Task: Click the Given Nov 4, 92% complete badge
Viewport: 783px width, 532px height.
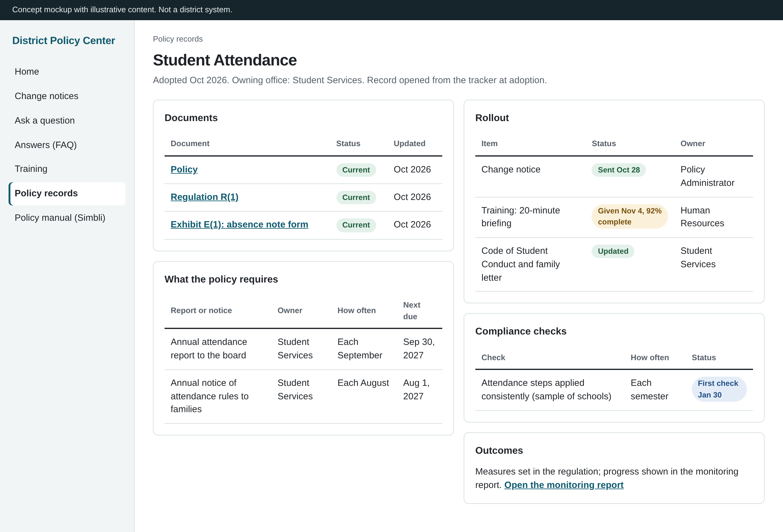Action: [629, 216]
